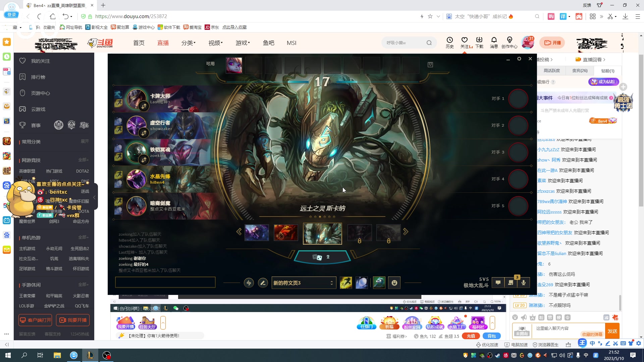
Task: Click the 充值 recharge button
Action: 471,336
